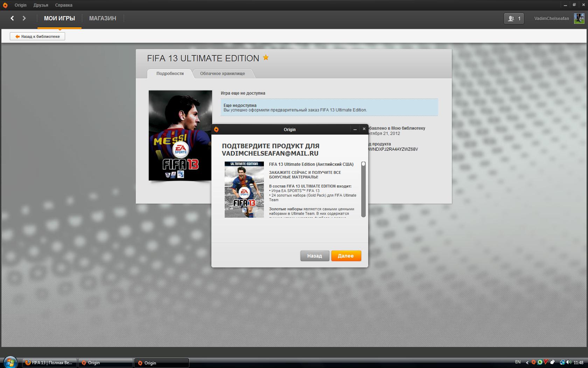Select the Подробности tab
The width and height of the screenshot is (588, 368).
coord(170,74)
